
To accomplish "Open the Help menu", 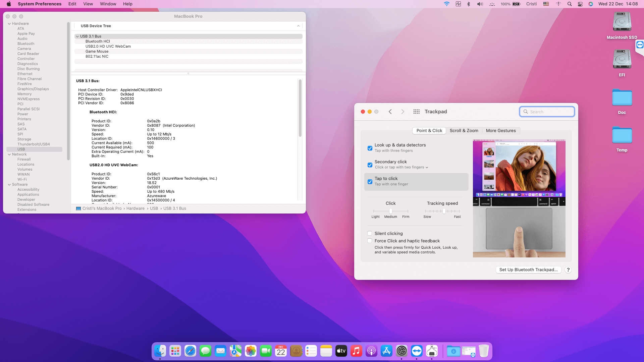I will 128,4.
